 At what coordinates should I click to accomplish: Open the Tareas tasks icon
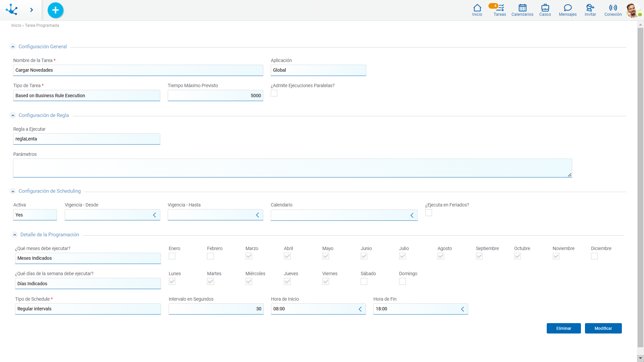[x=499, y=8]
